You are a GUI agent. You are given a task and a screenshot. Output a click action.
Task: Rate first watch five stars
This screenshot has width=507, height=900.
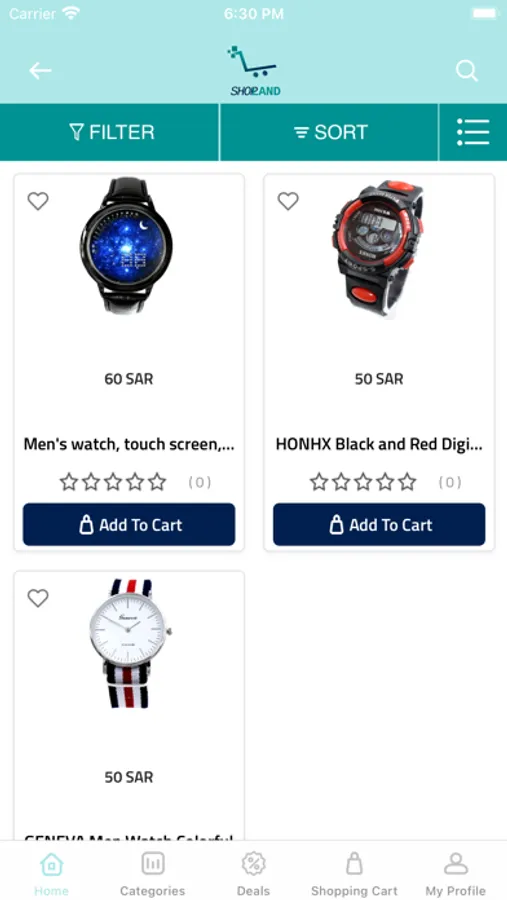[x=157, y=482]
